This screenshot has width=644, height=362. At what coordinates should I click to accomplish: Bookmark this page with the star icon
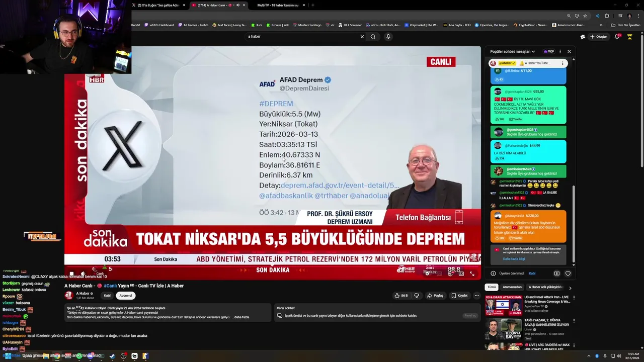pyautogui.click(x=585, y=16)
